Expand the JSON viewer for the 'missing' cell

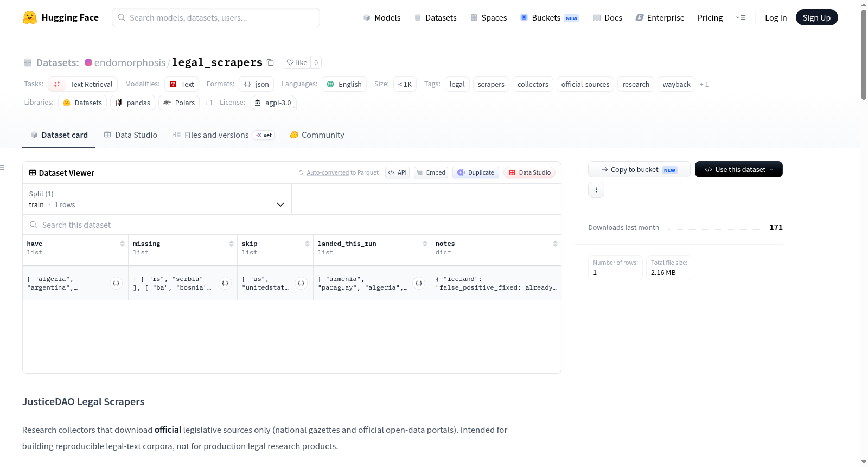click(225, 283)
